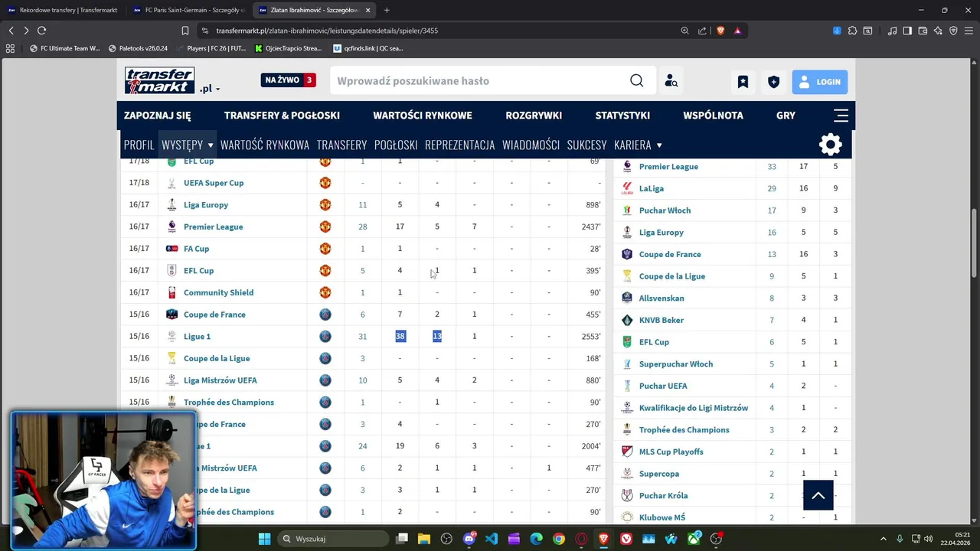The height and width of the screenshot is (551, 980).
Task: Open the Windows Start menu
Action: [264, 539]
